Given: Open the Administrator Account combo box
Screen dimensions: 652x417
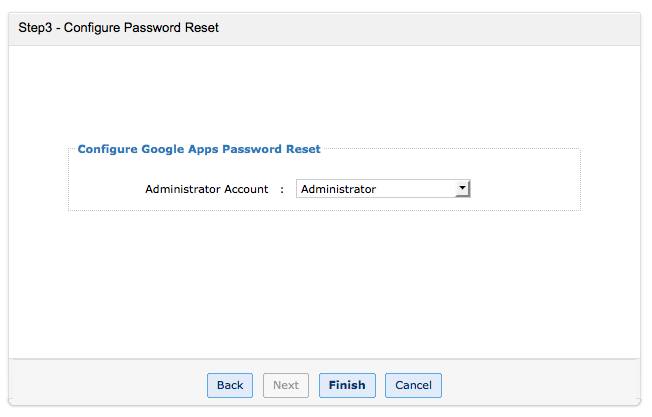Looking at the screenshot, I should [383, 189].
